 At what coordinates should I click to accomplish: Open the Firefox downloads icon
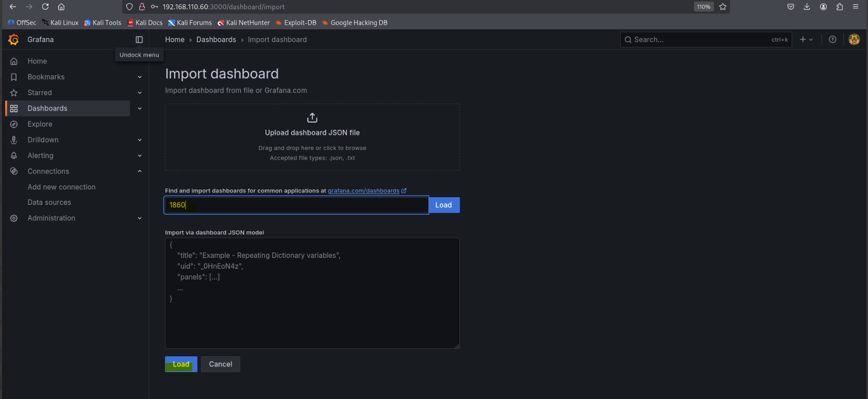point(807,7)
